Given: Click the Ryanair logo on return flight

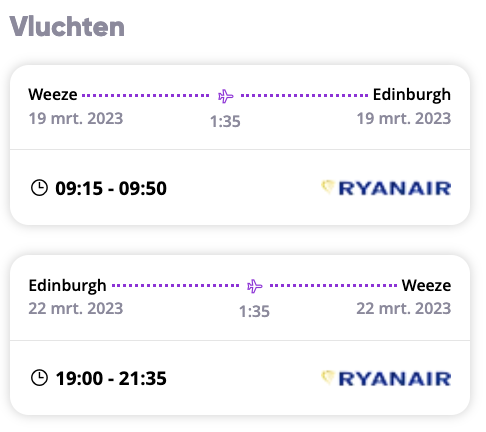Looking at the screenshot, I should pyautogui.click(x=386, y=378).
